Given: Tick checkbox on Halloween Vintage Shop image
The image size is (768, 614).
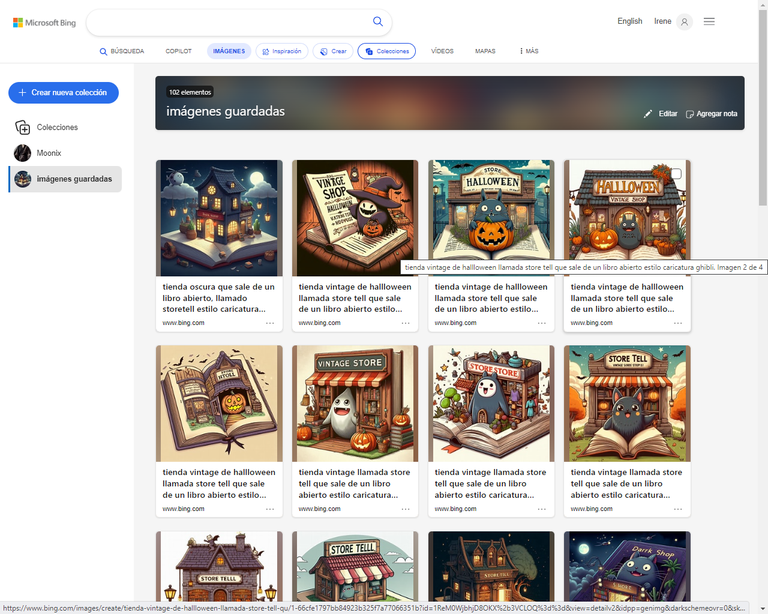Looking at the screenshot, I should click(676, 173).
